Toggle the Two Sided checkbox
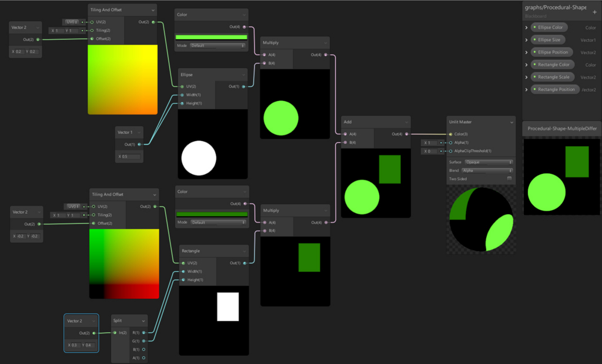Screen dimensions: 602x364 (x=509, y=178)
